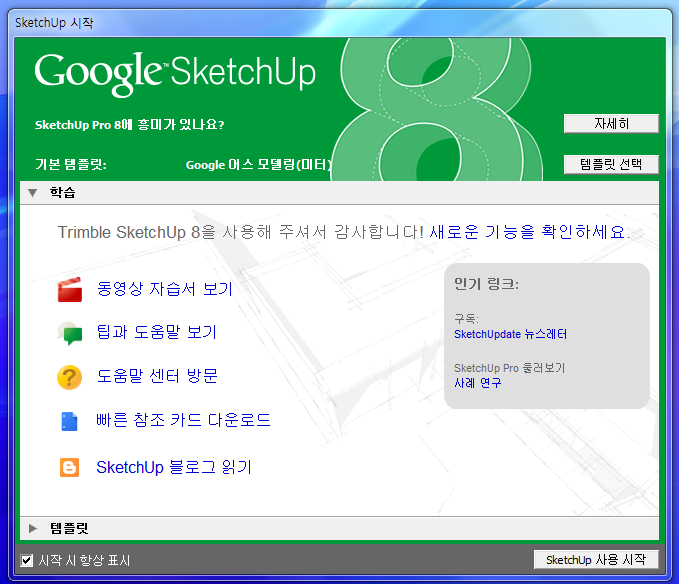Click the blue document quick reference icon
679x584 pixels.
tap(69, 421)
